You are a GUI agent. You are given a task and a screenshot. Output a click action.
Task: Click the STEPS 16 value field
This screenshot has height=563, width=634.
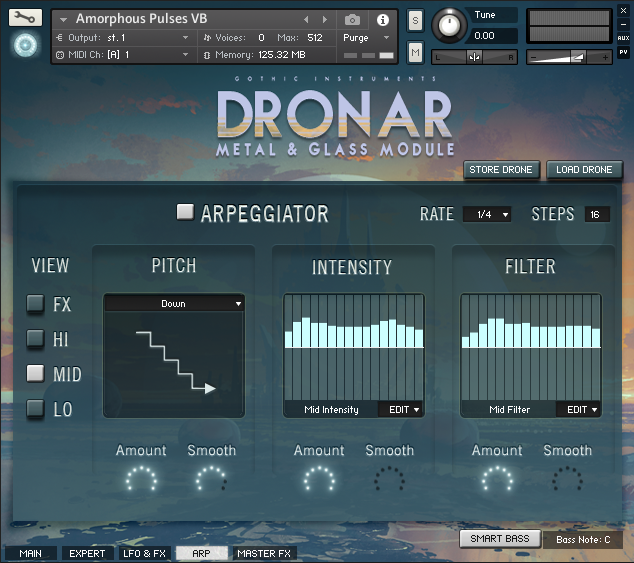(x=597, y=214)
